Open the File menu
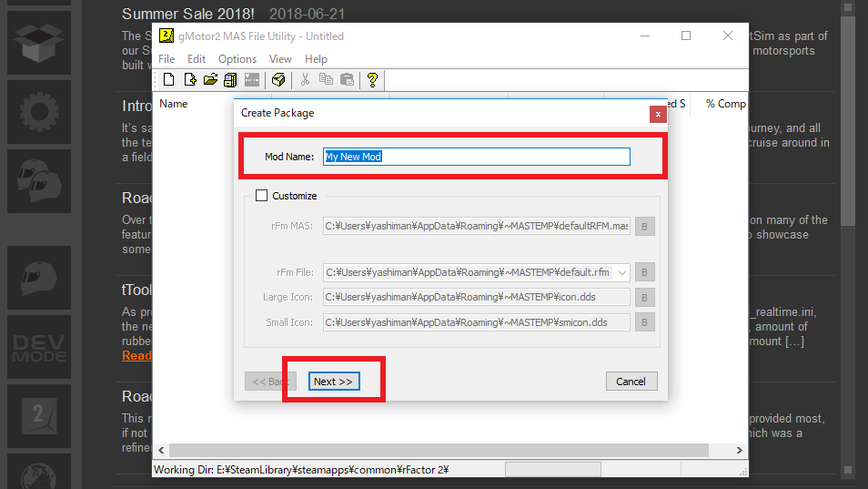This screenshot has height=489, width=868. [x=167, y=59]
